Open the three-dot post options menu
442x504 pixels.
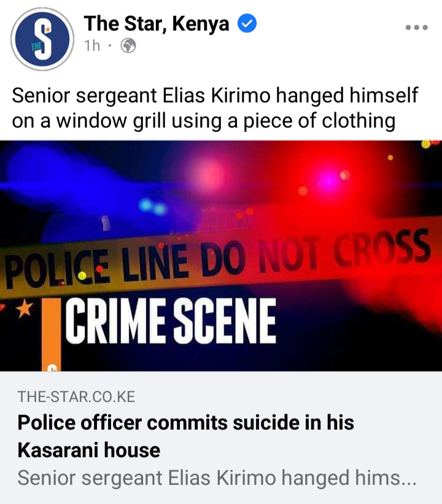pos(417,28)
